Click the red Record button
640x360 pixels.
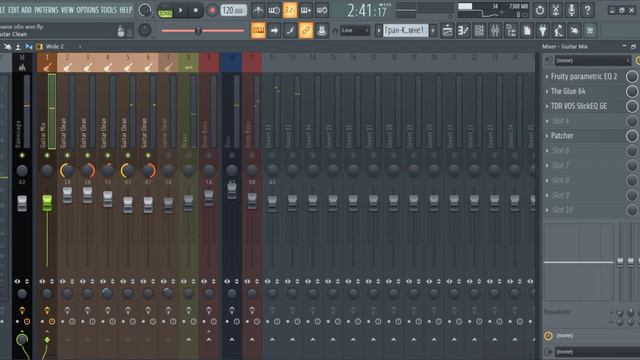pos(212,10)
